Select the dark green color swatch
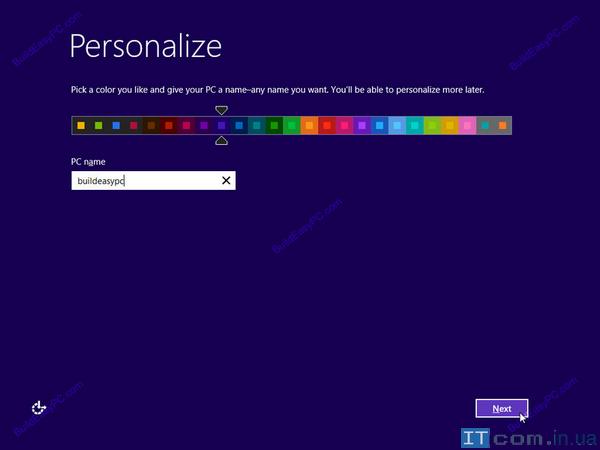This screenshot has height=450, width=600. (x=274, y=126)
